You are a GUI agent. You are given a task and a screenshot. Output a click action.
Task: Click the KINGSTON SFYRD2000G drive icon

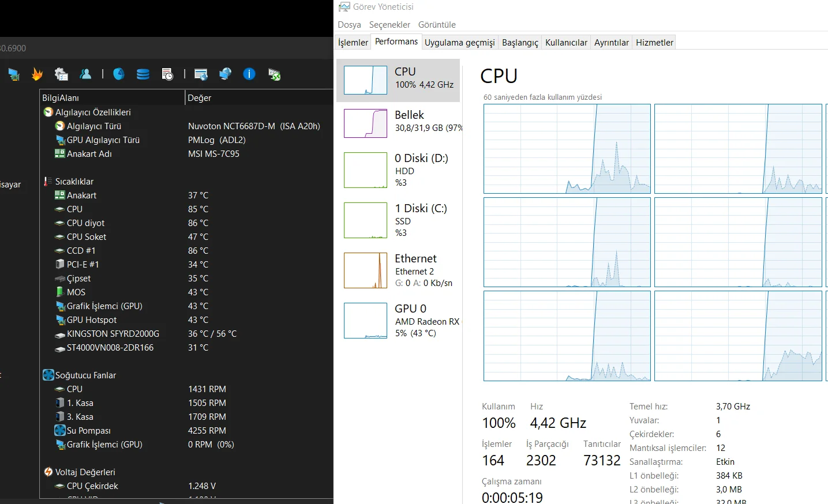(x=60, y=334)
